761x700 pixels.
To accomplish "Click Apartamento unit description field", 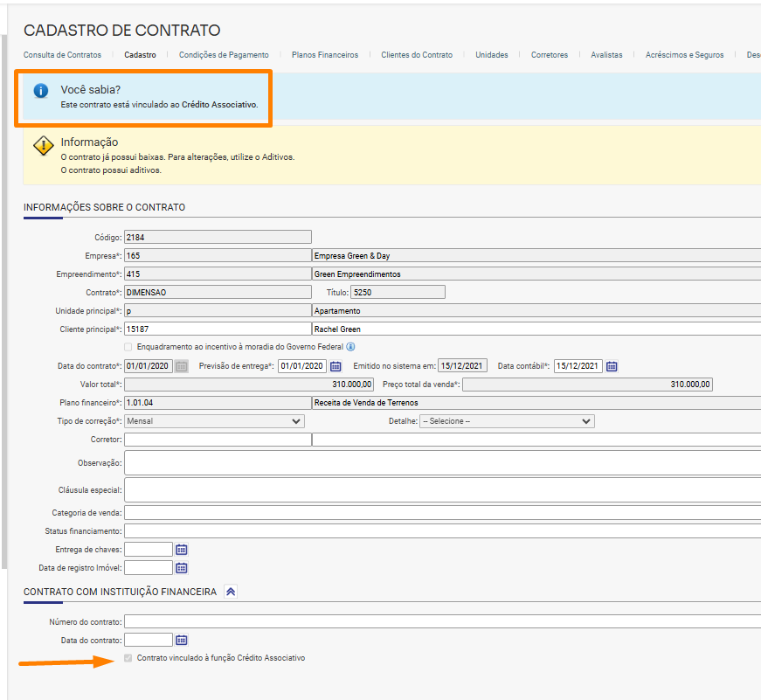I will (x=536, y=311).
